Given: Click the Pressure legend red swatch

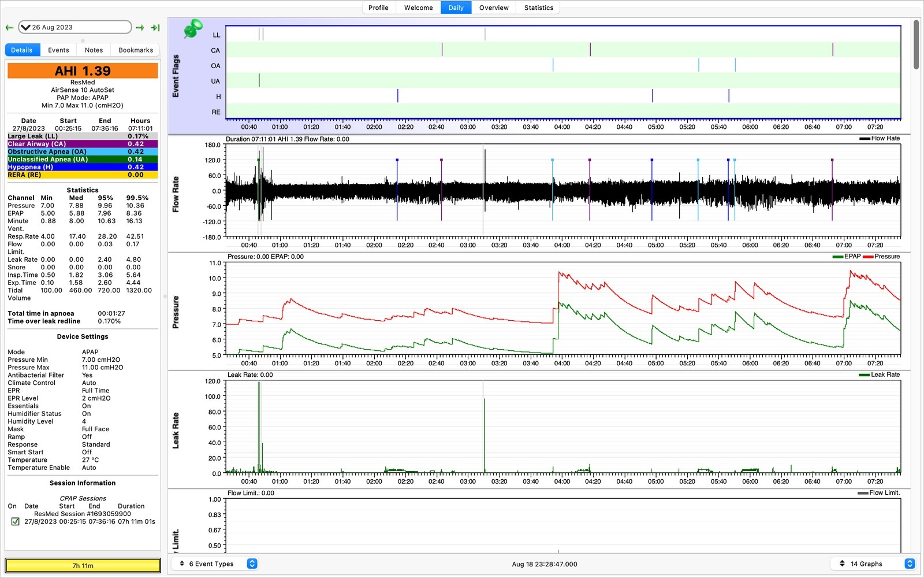Looking at the screenshot, I should point(867,257).
